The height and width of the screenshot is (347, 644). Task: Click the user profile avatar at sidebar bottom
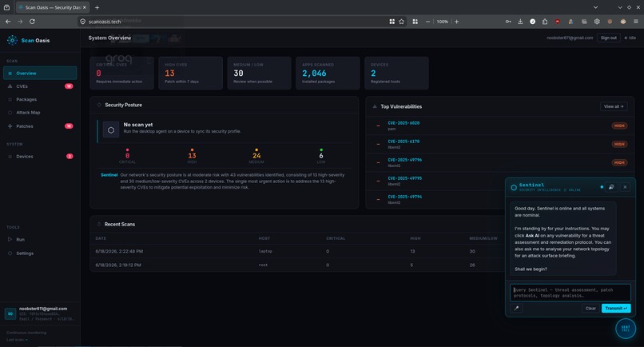click(10, 313)
